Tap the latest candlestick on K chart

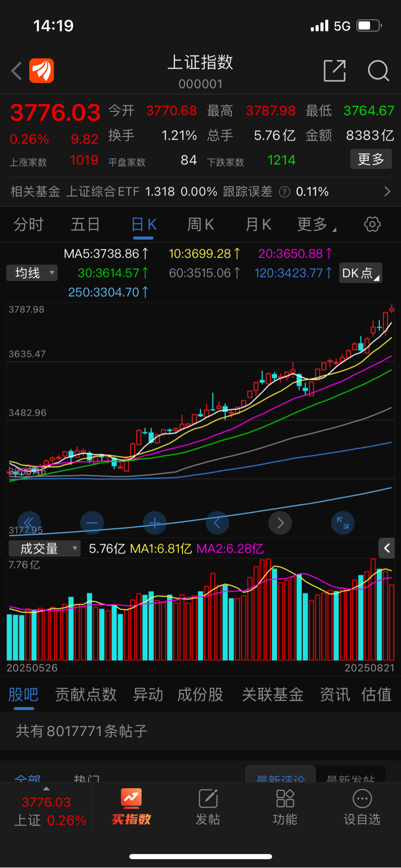[392, 310]
